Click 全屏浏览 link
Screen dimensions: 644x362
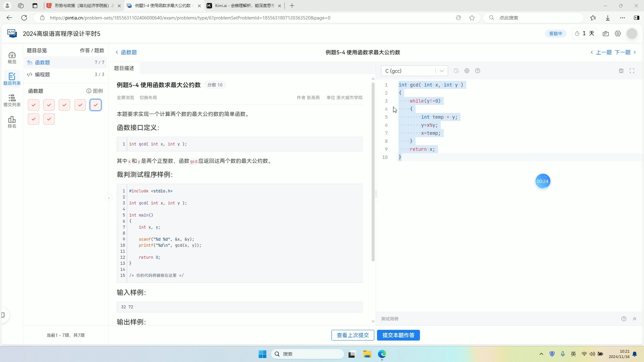point(125,98)
